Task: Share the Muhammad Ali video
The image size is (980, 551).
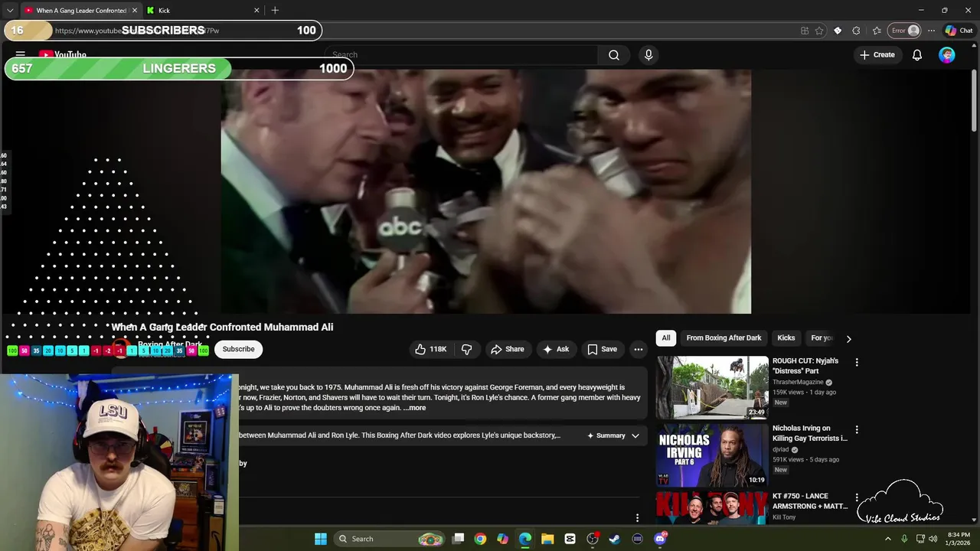Action: coord(507,349)
